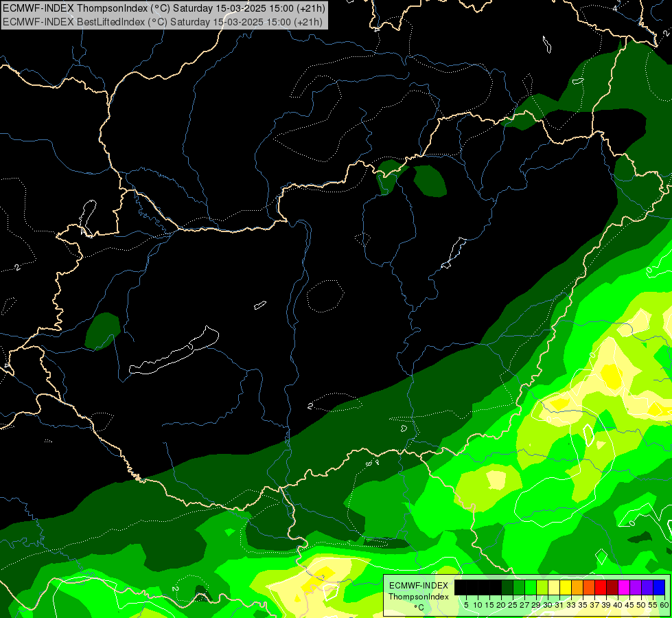This screenshot has width=672, height=618.
Task: Click the legend tick value '55'
Action: tap(653, 605)
